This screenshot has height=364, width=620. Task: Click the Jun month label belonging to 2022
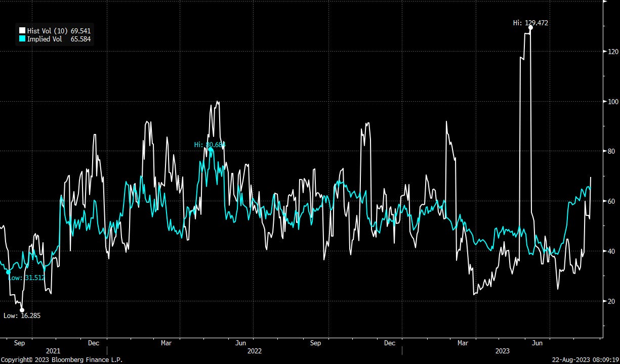pyautogui.click(x=241, y=343)
